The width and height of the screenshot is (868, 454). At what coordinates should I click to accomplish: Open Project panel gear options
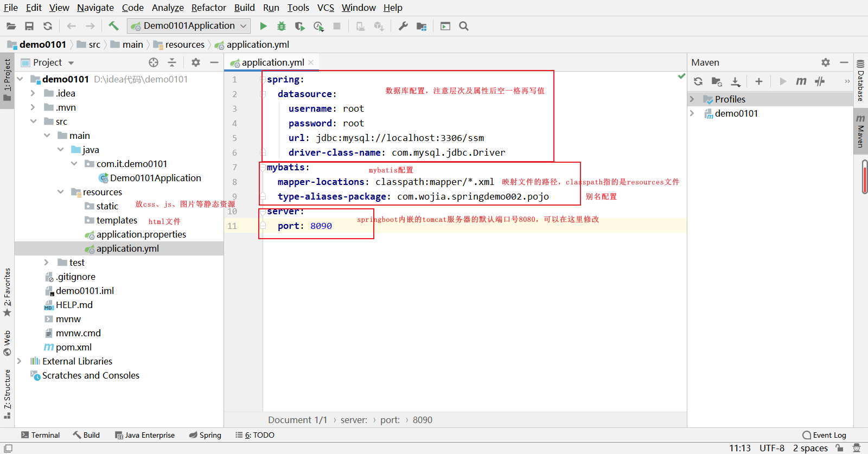196,62
